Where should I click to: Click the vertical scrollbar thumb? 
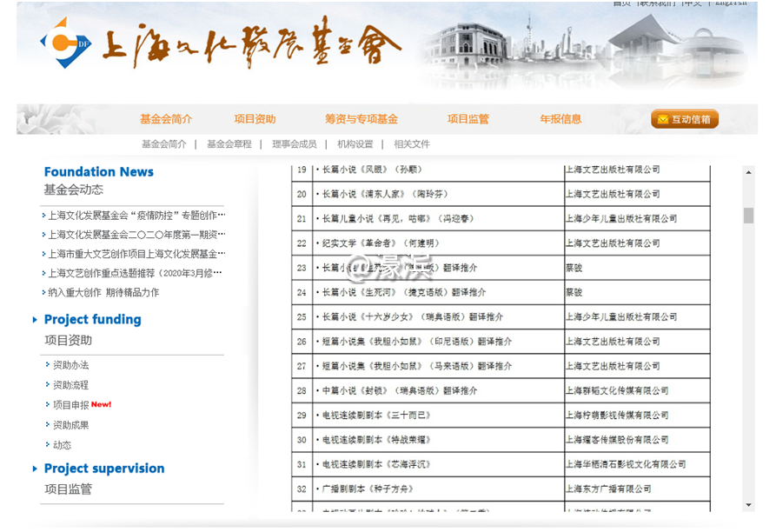(x=748, y=216)
